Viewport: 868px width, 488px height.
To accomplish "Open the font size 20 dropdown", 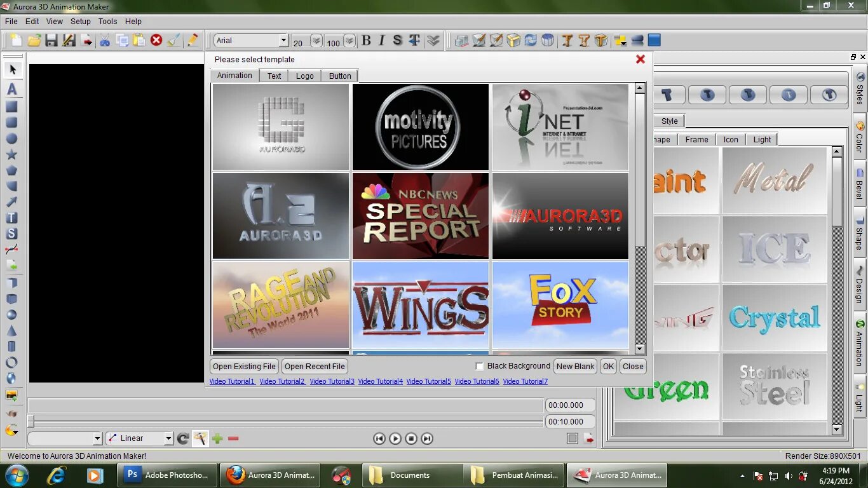I will pyautogui.click(x=316, y=41).
